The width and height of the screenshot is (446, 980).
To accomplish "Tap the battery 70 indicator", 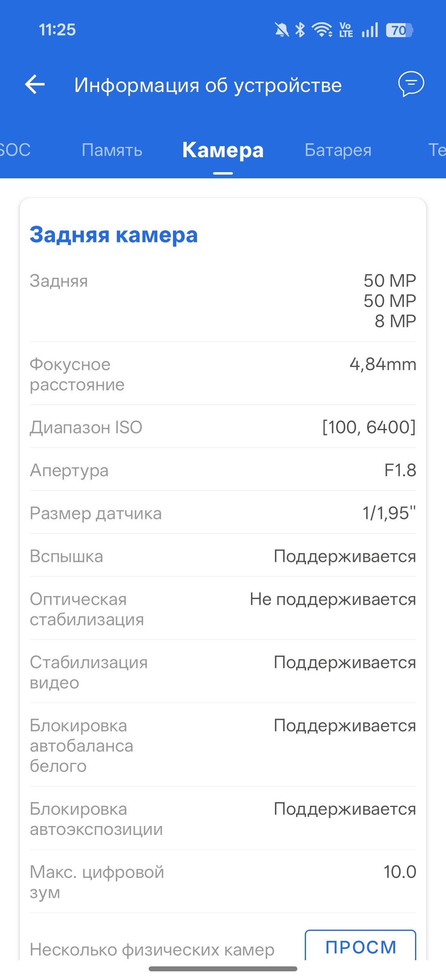I will (399, 30).
